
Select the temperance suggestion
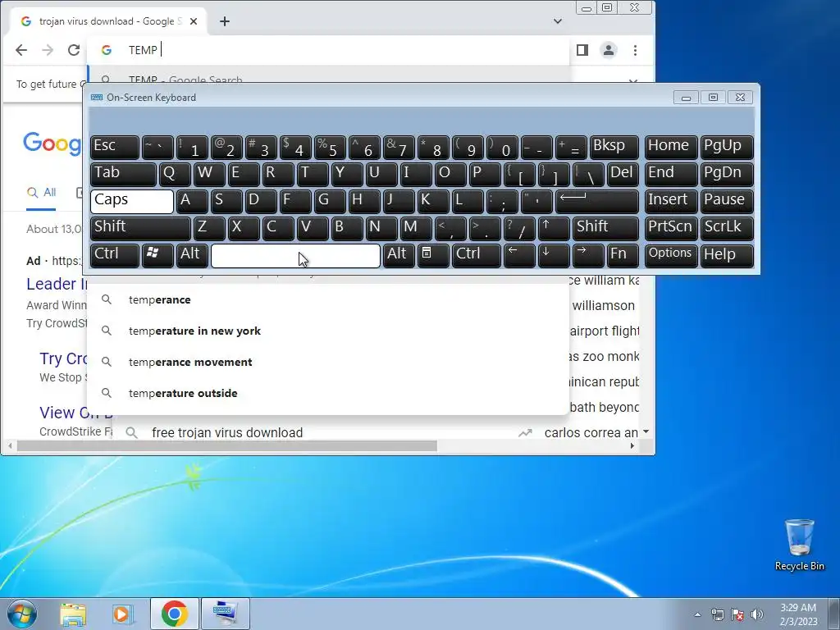click(x=328, y=299)
